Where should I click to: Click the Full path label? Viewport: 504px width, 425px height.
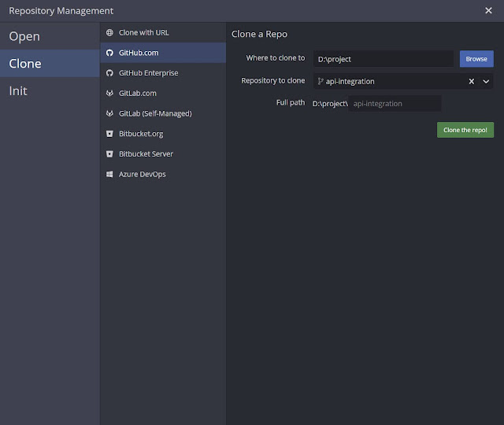pyautogui.click(x=291, y=102)
